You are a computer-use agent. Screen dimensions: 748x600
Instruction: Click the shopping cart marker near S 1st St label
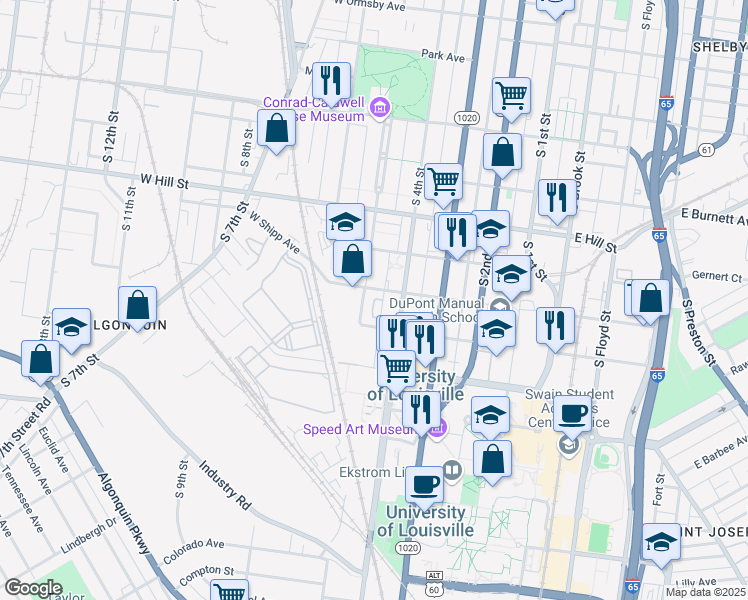point(511,96)
